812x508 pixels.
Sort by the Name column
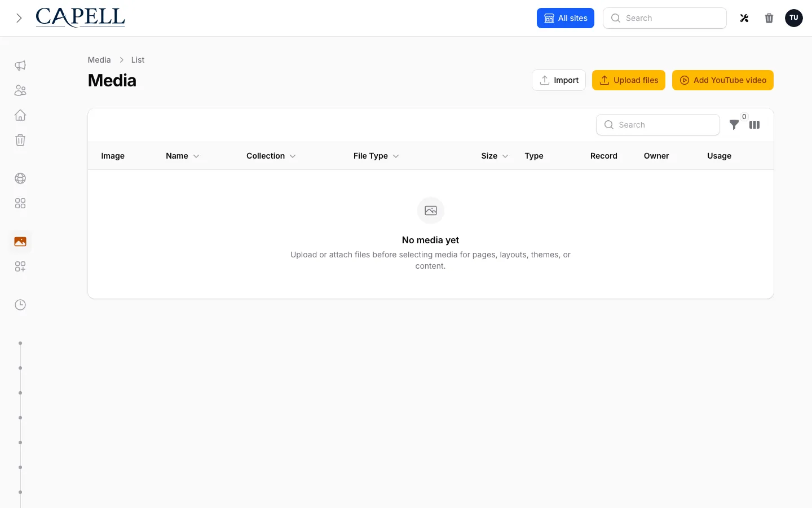click(183, 156)
